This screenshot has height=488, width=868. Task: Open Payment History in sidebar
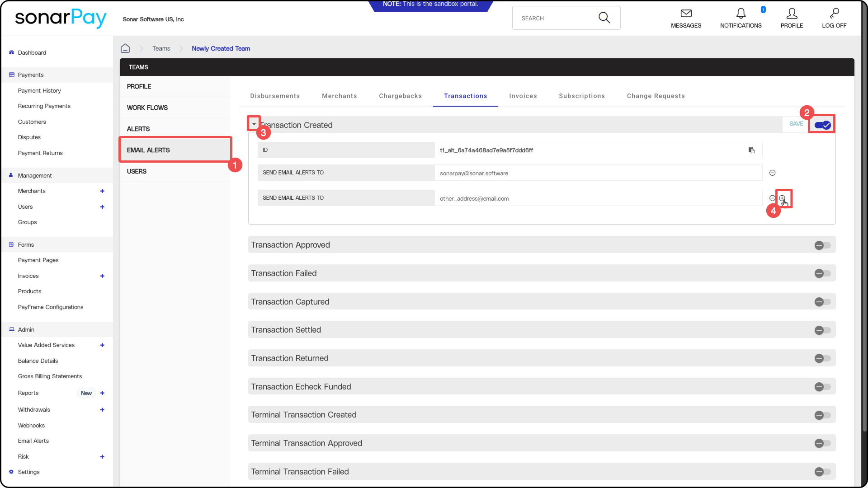(x=39, y=91)
